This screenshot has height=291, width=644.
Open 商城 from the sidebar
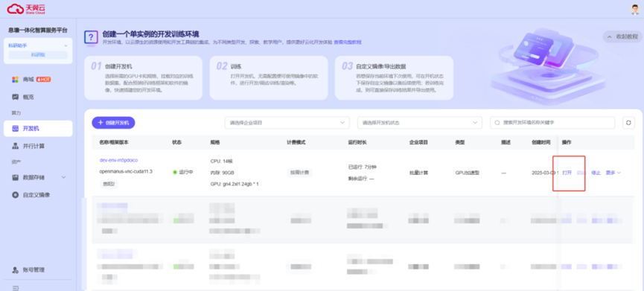pos(31,79)
